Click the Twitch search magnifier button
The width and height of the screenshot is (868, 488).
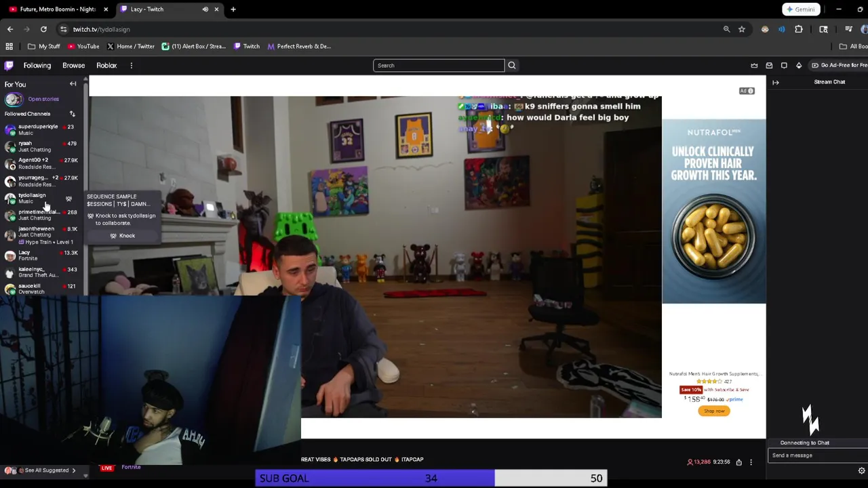click(x=512, y=66)
